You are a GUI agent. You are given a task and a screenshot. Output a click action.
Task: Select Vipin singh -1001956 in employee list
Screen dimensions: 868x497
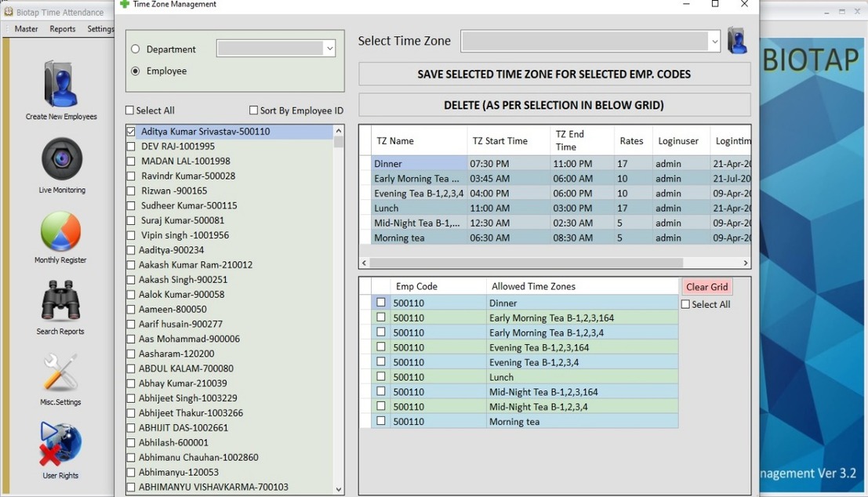coord(185,235)
